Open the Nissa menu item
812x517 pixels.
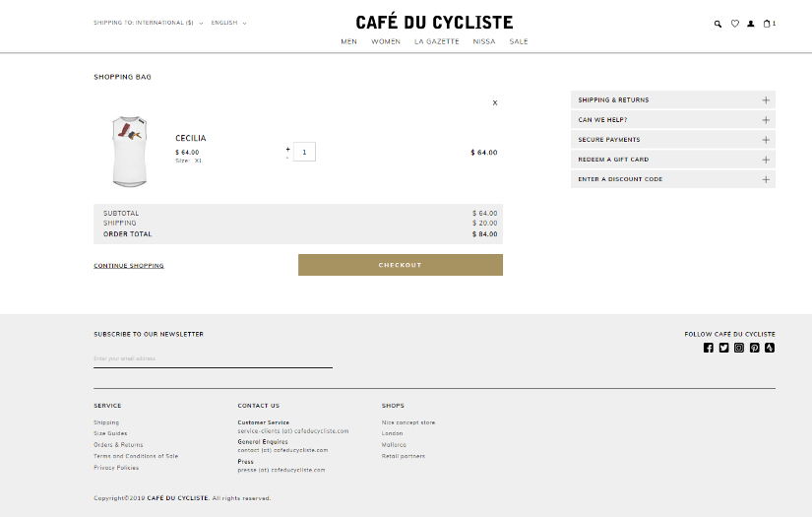tap(483, 41)
